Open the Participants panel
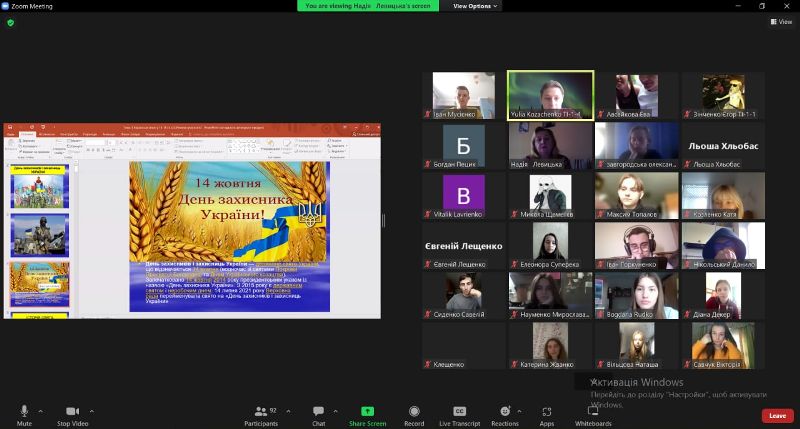 coord(261,412)
